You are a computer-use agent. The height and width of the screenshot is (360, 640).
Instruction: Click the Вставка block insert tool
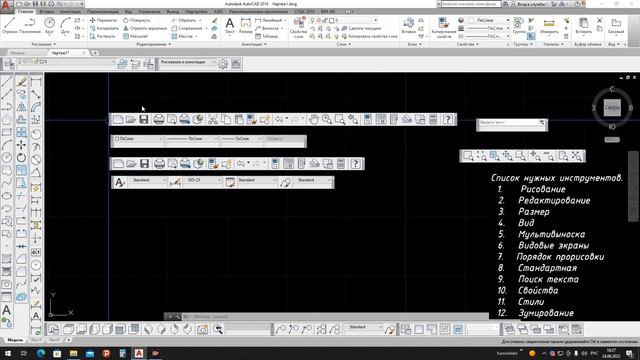(x=409, y=26)
